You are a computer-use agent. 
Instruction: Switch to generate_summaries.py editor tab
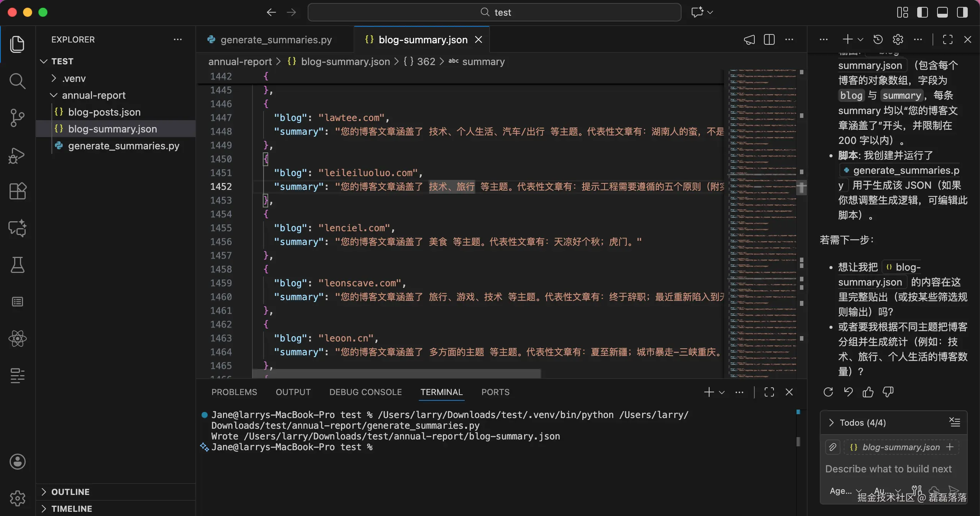(276, 40)
